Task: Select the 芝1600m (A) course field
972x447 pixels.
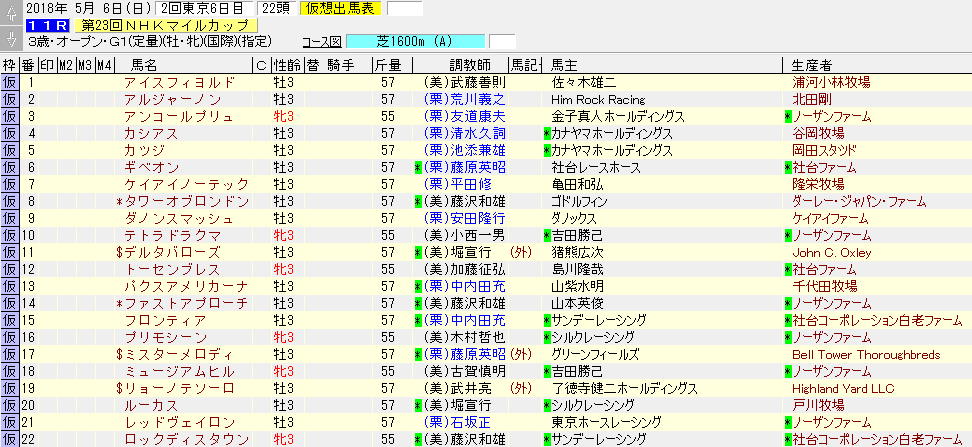Action: click(415, 42)
